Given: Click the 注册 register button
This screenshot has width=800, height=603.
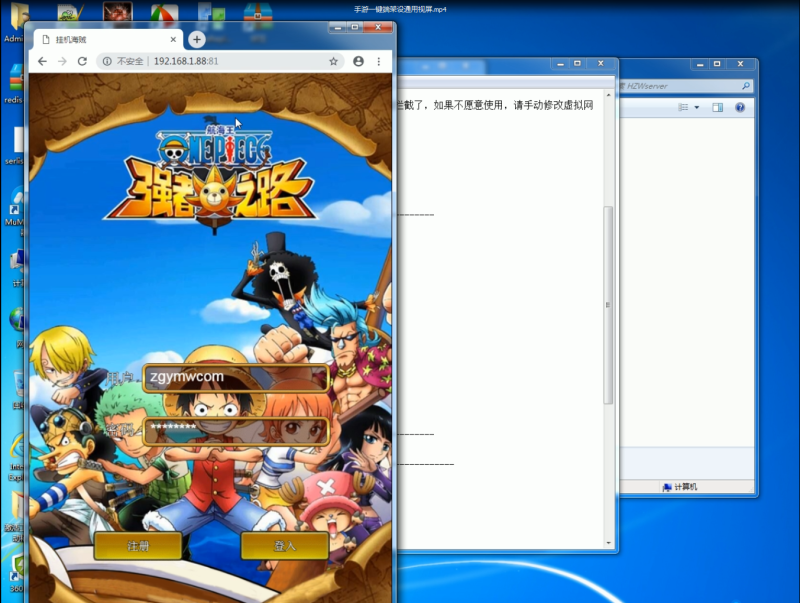Looking at the screenshot, I should point(138,546).
